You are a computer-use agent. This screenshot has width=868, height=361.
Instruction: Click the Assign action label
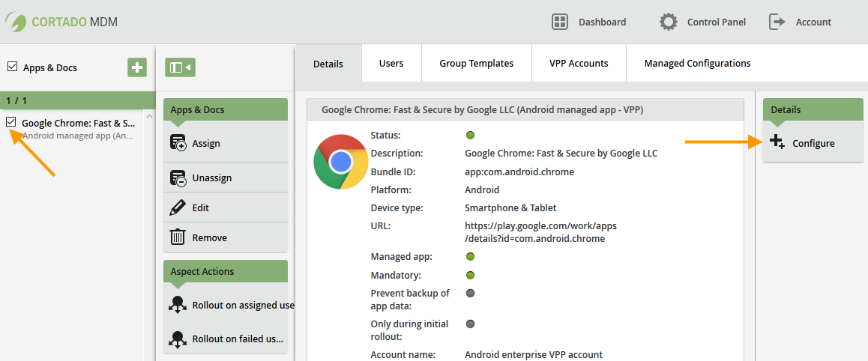pos(206,143)
